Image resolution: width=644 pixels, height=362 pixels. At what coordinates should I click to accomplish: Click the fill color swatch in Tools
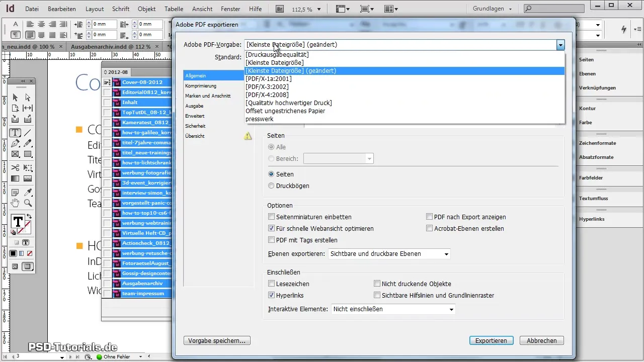tap(18, 222)
